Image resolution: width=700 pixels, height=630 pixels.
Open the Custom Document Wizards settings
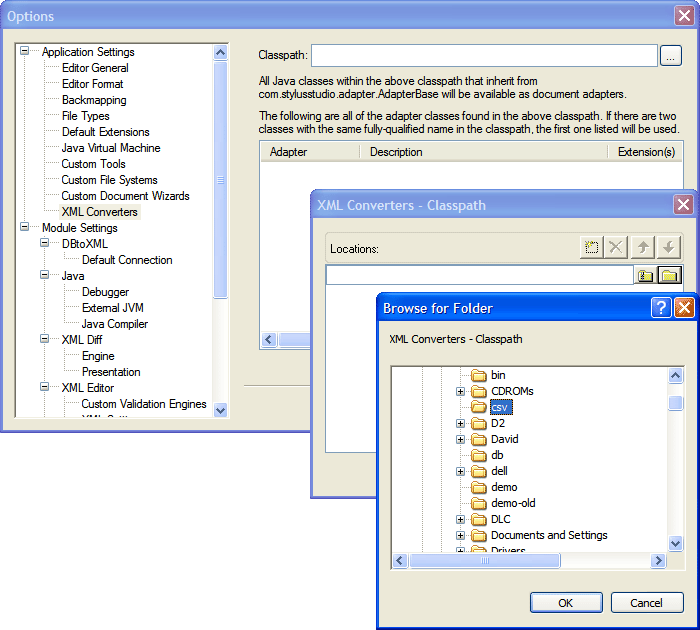click(125, 196)
